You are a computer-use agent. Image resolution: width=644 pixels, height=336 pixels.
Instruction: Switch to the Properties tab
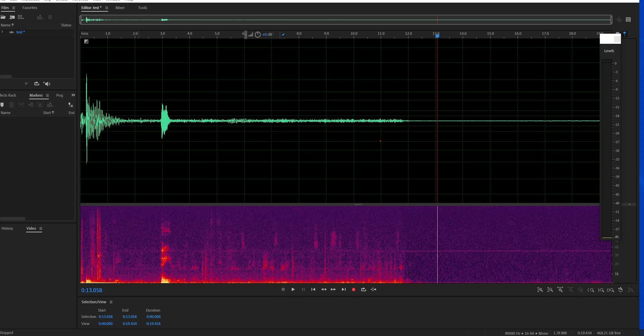(60, 95)
